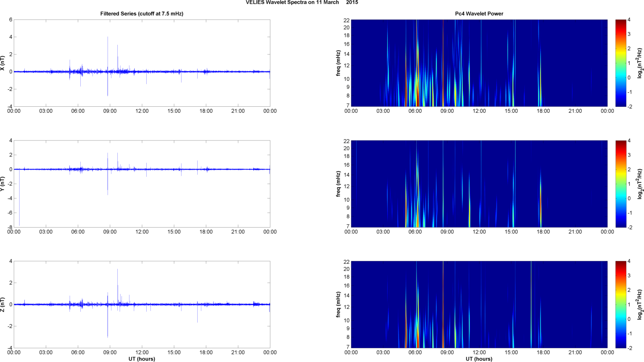Click inside the middle Pc4 wavelet spectrogram
This screenshot has width=644, height=362.
479,184
